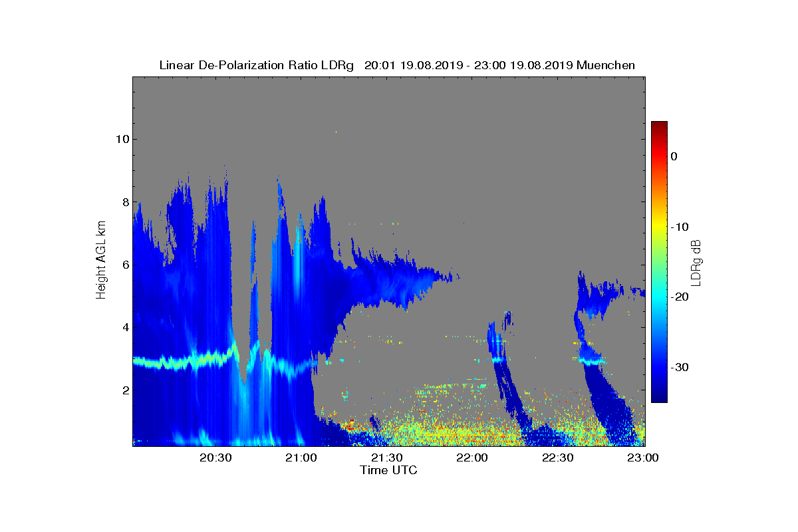Click the dark blue bottom of the colorbar
This screenshot has width=798, height=532.
[x=659, y=396]
